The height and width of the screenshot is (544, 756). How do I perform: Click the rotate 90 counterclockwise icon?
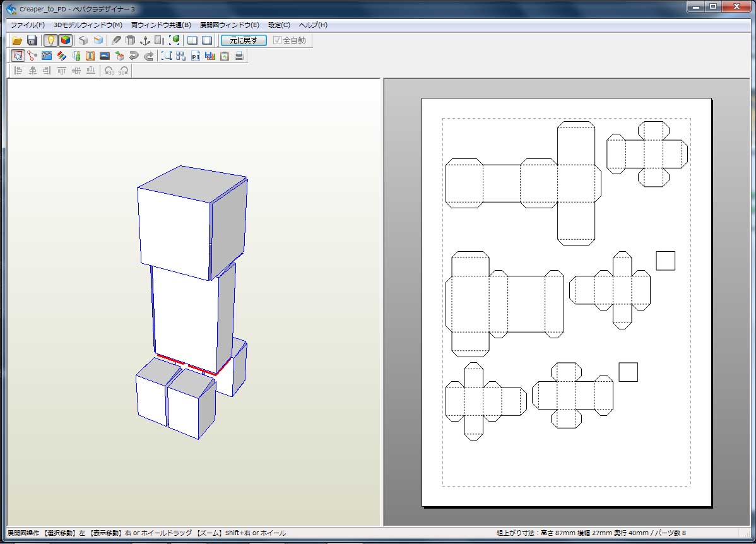(x=109, y=71)
